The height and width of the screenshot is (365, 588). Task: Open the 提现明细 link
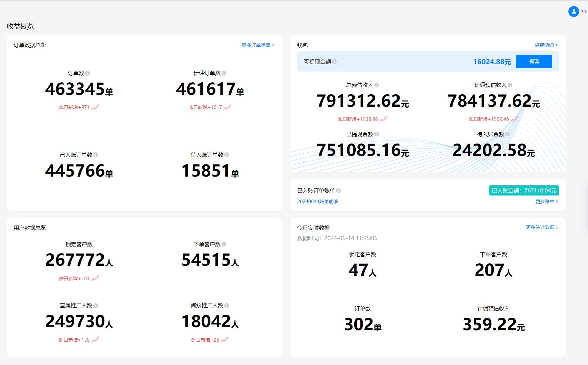(x=546, y=45)
